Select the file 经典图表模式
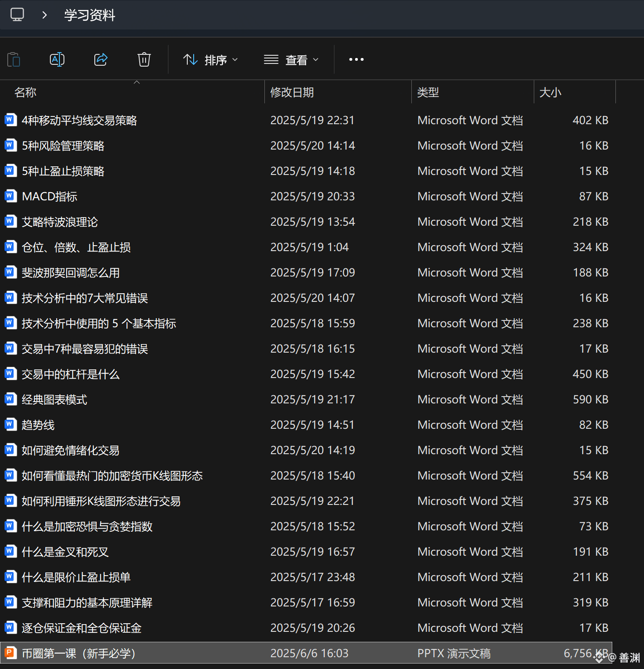The width and height of the screenshot is (644, 669). tap(306, 399)
